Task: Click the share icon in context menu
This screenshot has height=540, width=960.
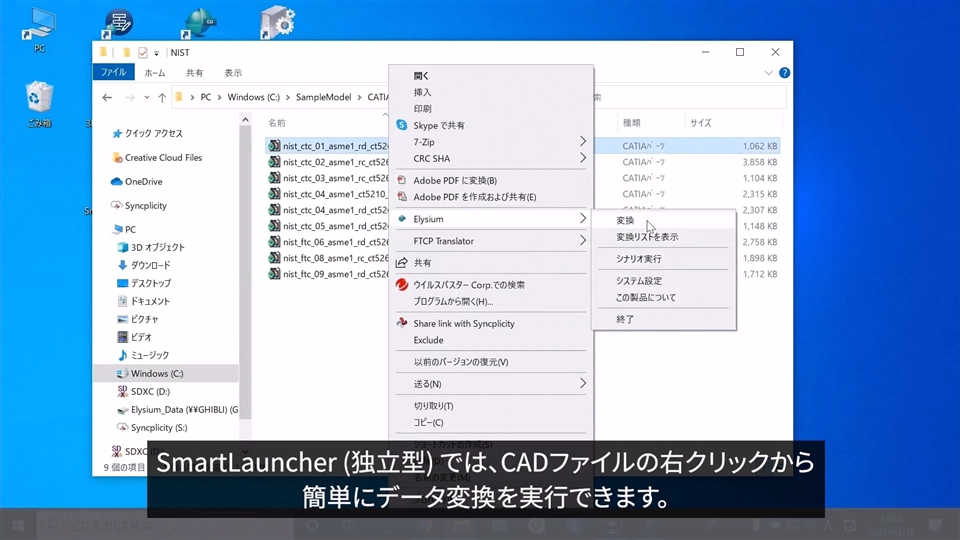Action: coord(402,263)
